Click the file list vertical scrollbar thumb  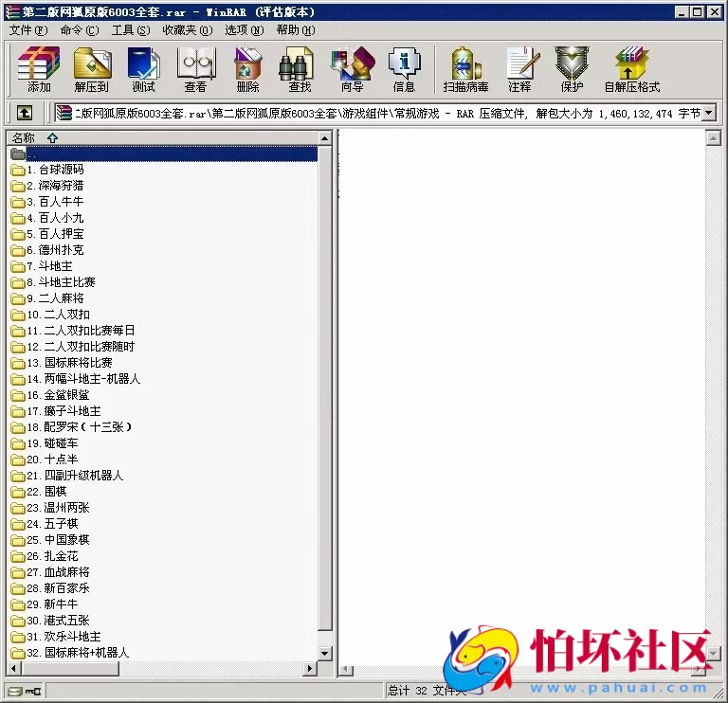(324, 388)
